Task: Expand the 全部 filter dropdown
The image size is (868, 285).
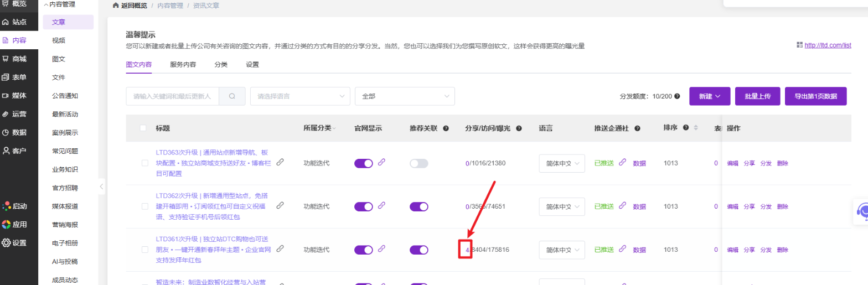Action: coord(405,96)
